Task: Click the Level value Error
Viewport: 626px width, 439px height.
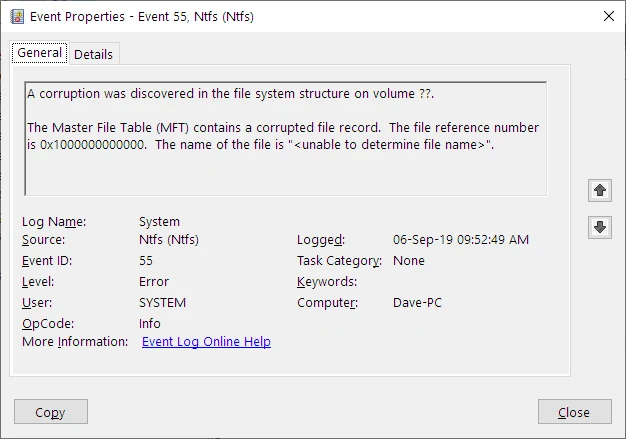Action: (x=154, y=282)
